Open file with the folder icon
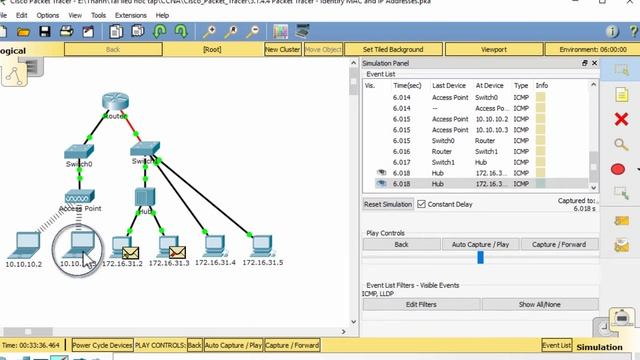This screenshot has height=360, width=640. (23, 32)
